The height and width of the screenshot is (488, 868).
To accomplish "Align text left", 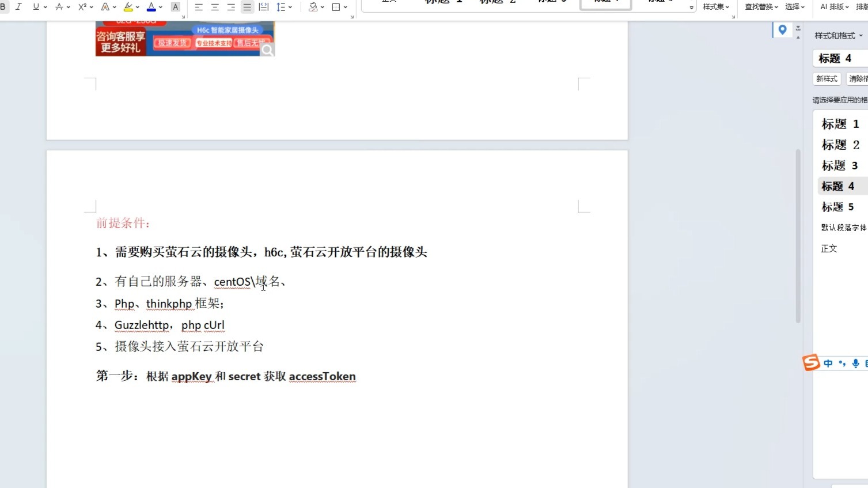I will click(199, 7).
